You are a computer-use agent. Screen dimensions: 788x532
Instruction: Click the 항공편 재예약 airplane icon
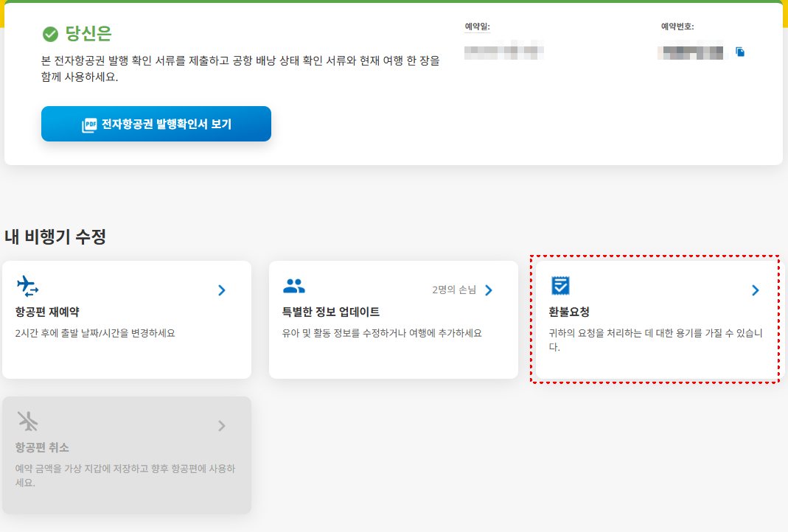pos(27,286)
